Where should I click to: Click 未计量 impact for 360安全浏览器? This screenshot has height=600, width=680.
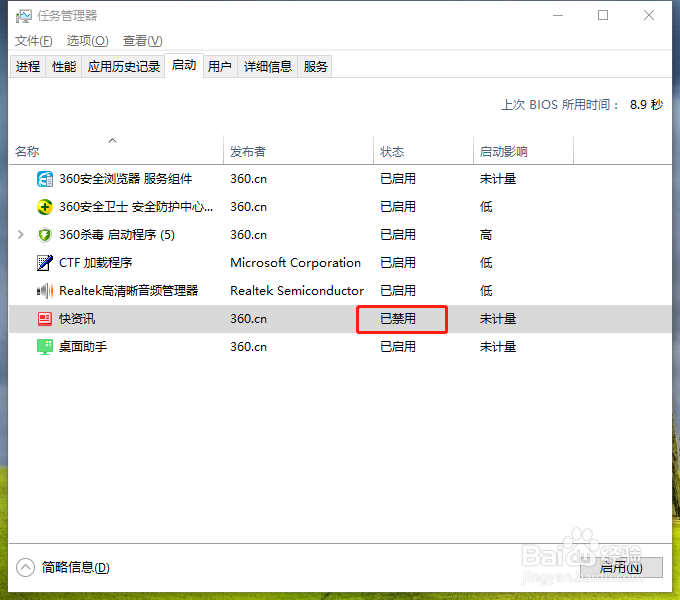point(498,179)
